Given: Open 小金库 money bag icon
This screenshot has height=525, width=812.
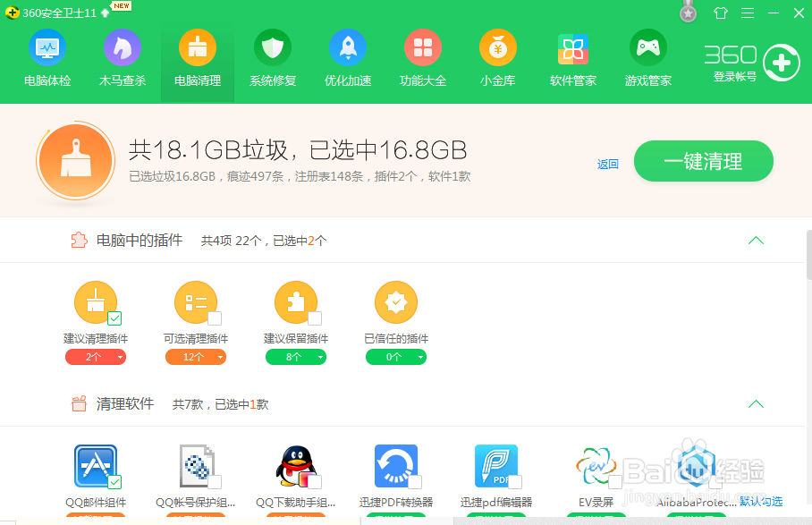Looking at the screenshot, I should 497,47.
